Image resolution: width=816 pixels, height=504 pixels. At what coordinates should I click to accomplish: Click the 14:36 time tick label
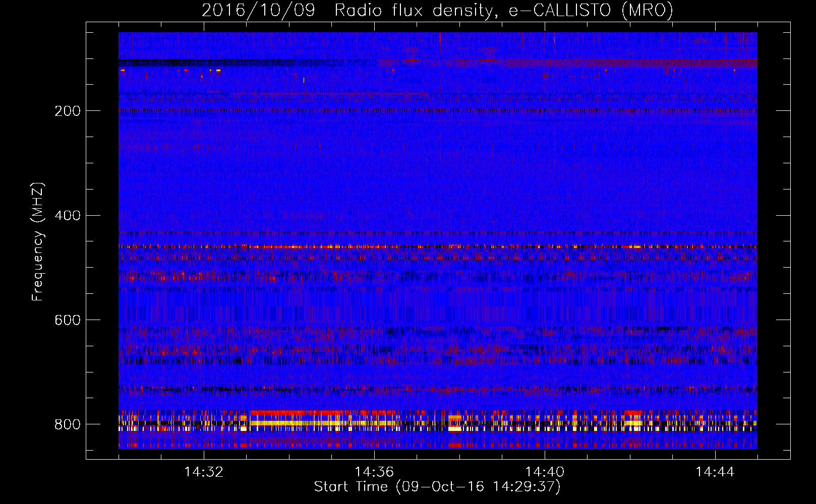pos(374,472)
